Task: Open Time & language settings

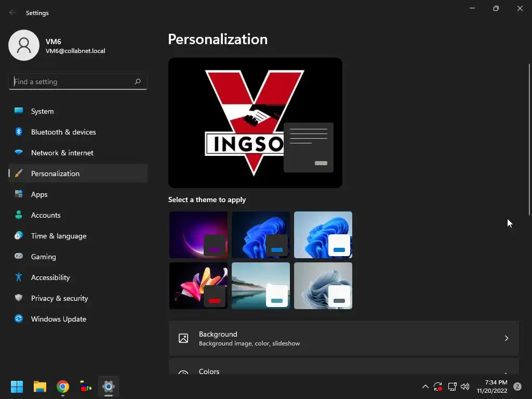Action: pyautogui.click(x=78, y=236)
